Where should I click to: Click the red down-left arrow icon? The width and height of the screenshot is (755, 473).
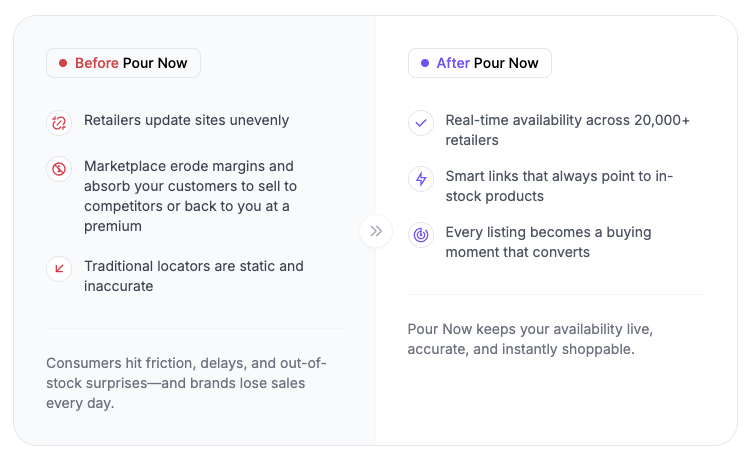(x=59, y=268)
